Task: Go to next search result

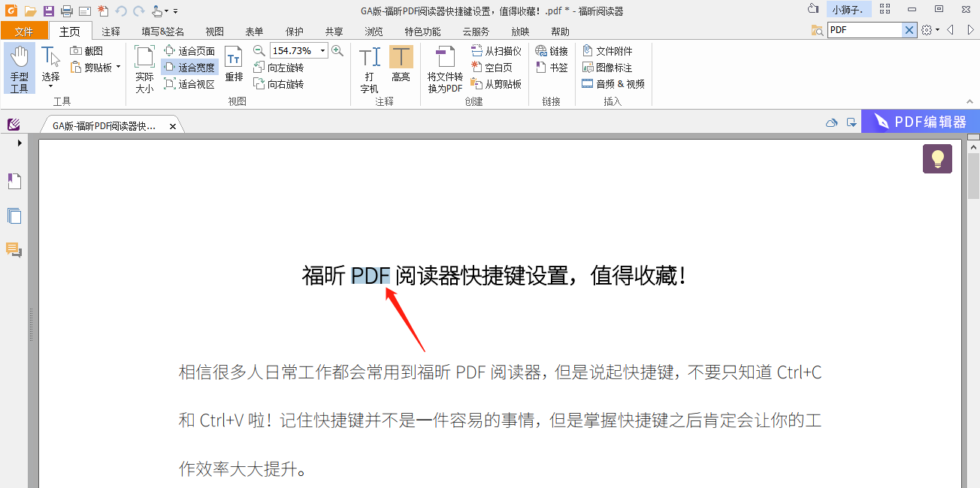Action: [x=970, y=30]
